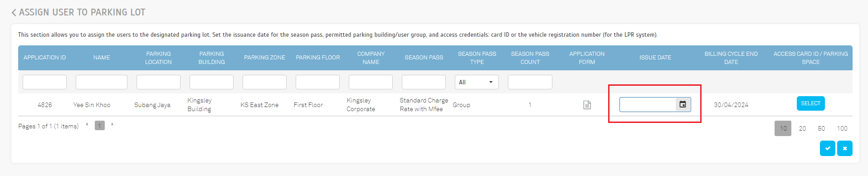Open the application form document icon

(x=587, y=105)
